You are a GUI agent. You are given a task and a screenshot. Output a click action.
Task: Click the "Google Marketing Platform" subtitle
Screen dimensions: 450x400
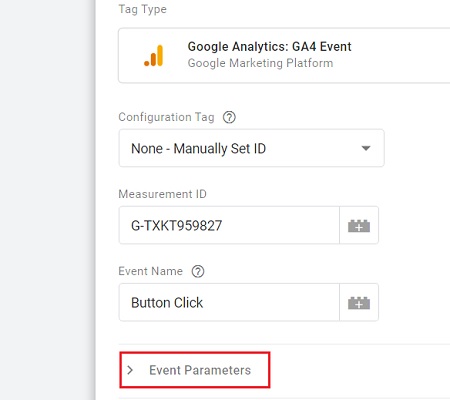(x=260, y=63)
